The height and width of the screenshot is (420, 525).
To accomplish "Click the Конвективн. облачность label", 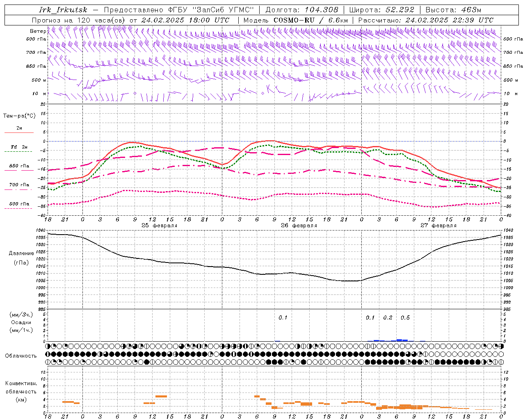I will (x=21, y=388).
